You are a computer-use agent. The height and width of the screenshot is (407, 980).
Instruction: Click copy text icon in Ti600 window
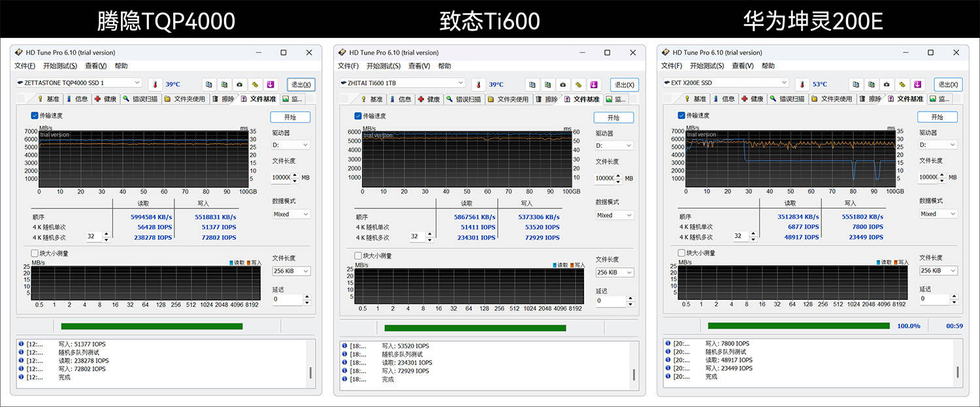[x=532, y=85]
